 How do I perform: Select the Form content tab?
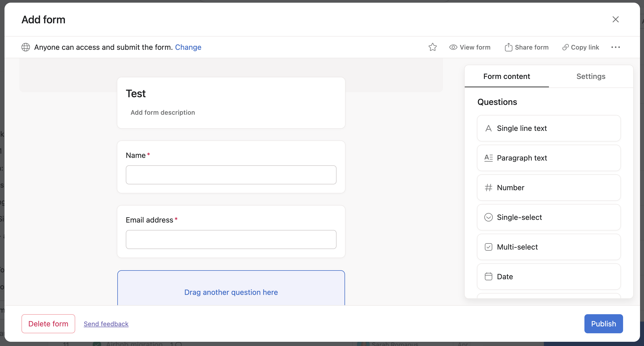tap(506, 76)
